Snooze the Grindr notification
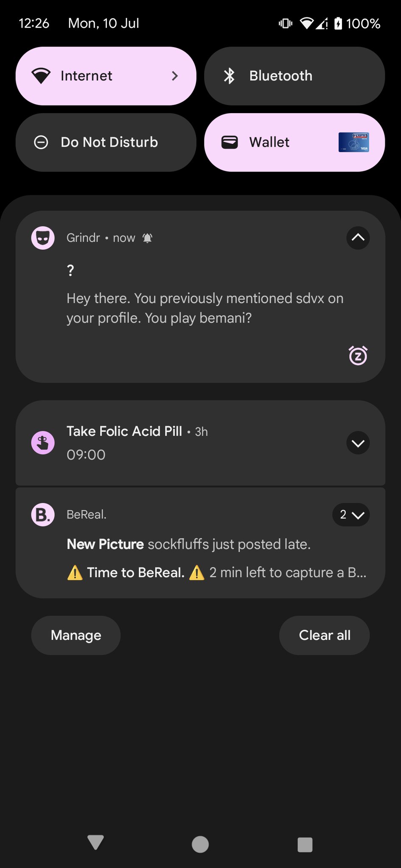Image resolution: width=401 pixels, height=868 pixels. pos(358,356)
